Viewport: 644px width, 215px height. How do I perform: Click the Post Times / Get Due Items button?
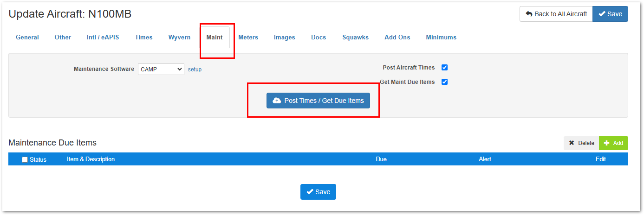pyautogui.click(x=318, y=101)
